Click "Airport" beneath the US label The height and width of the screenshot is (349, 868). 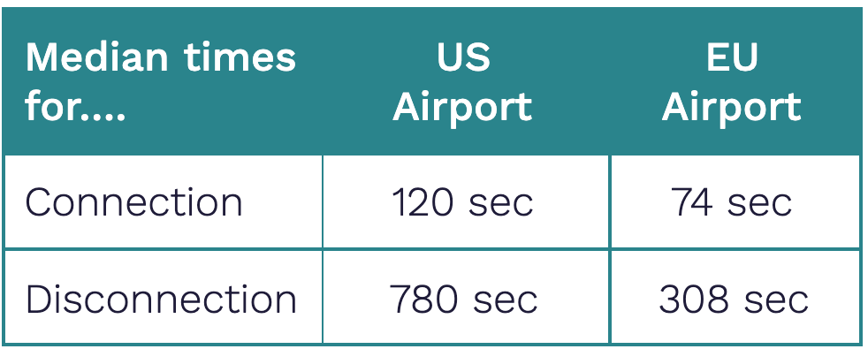click(x=463, y=108)
